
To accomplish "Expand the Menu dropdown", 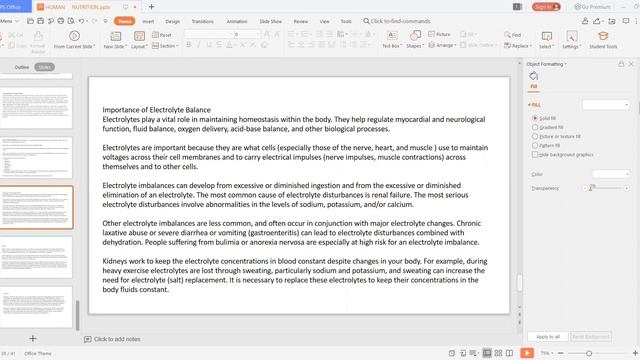I will tap(10, 21).
